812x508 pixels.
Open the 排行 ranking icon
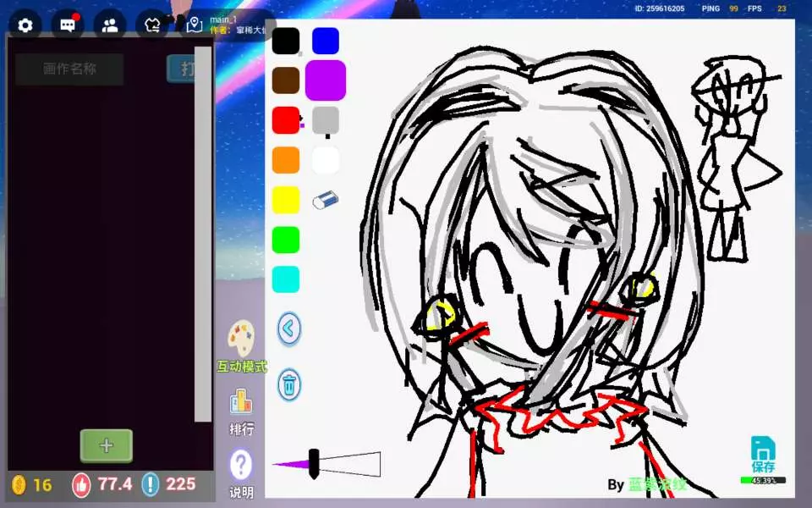click(241, 401)
